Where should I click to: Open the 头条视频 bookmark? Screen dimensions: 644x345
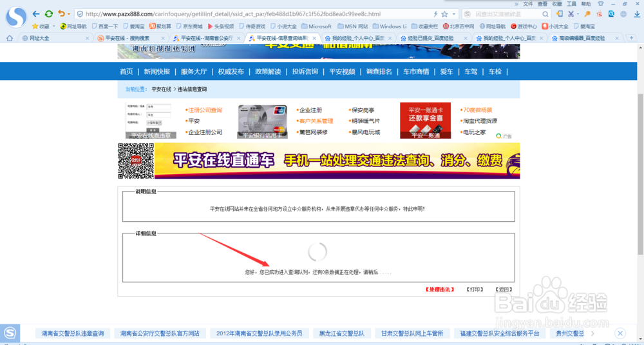coord(220,26)
